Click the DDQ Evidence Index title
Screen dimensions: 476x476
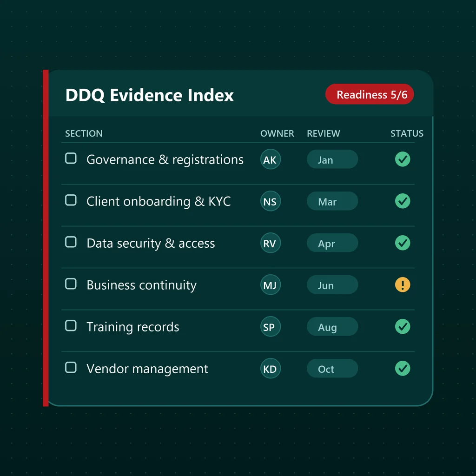pos(149,95)
